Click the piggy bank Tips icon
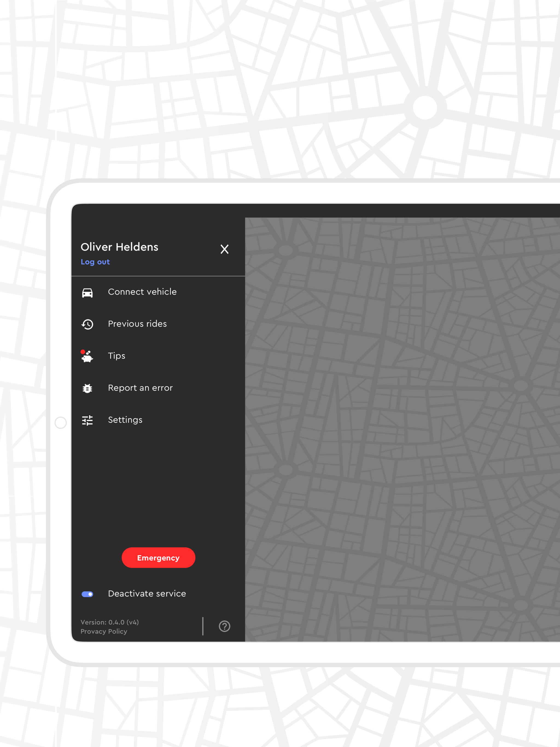 [x=87, y=356]
